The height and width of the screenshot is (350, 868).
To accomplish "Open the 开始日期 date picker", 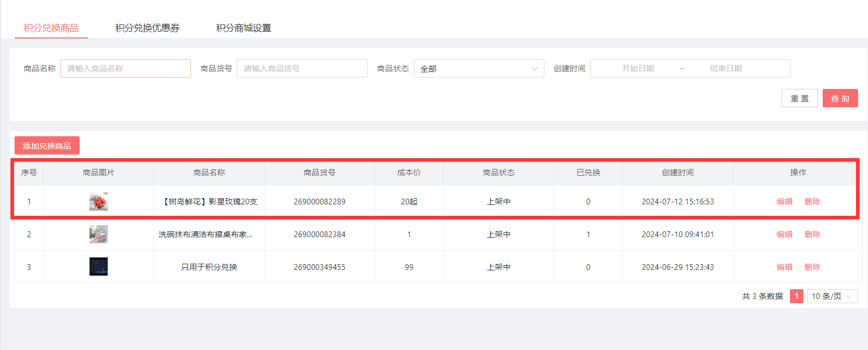I will tap(637, 69).
